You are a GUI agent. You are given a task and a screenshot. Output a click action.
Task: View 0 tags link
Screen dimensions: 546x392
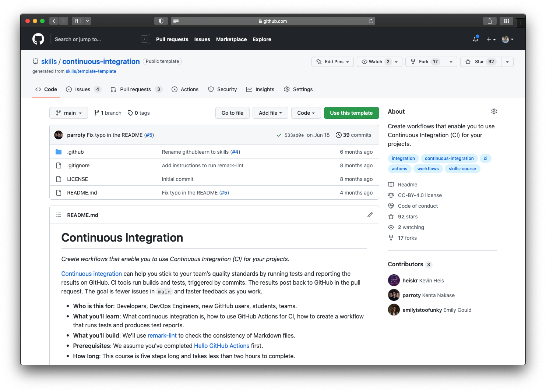pos(139,113)
